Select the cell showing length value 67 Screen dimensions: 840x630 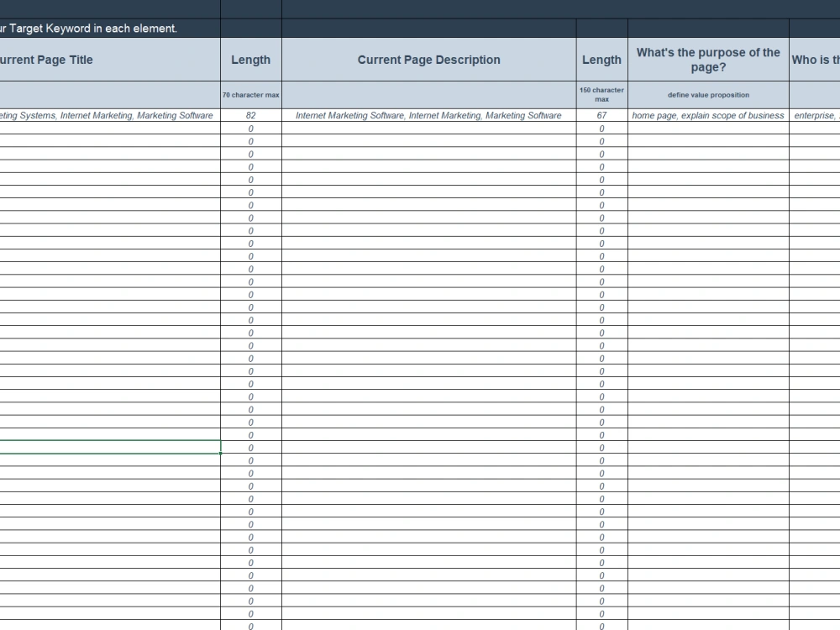tap(601, 115)
